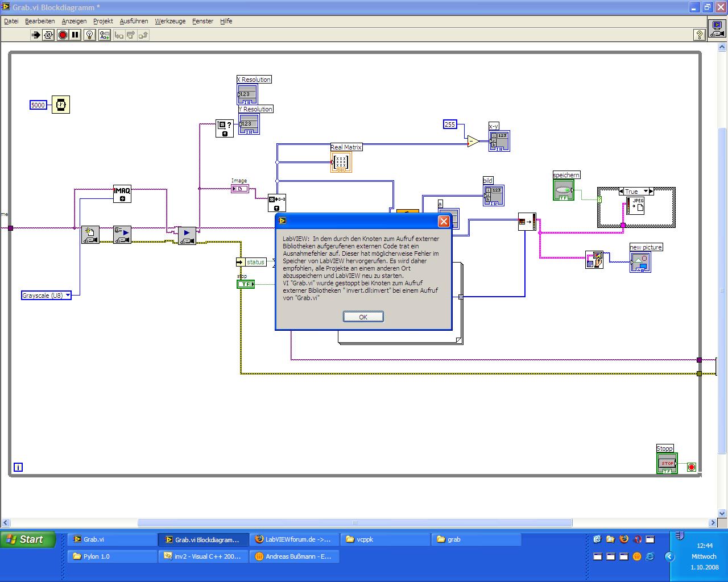Select the x-y indicator terminal

pos(499,141)
